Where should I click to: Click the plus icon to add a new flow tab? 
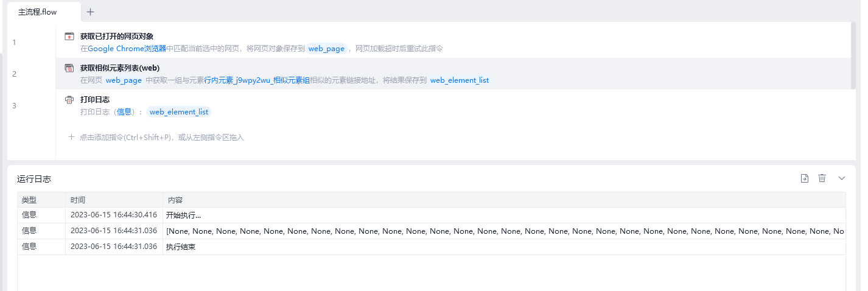[x=91, y=12]
